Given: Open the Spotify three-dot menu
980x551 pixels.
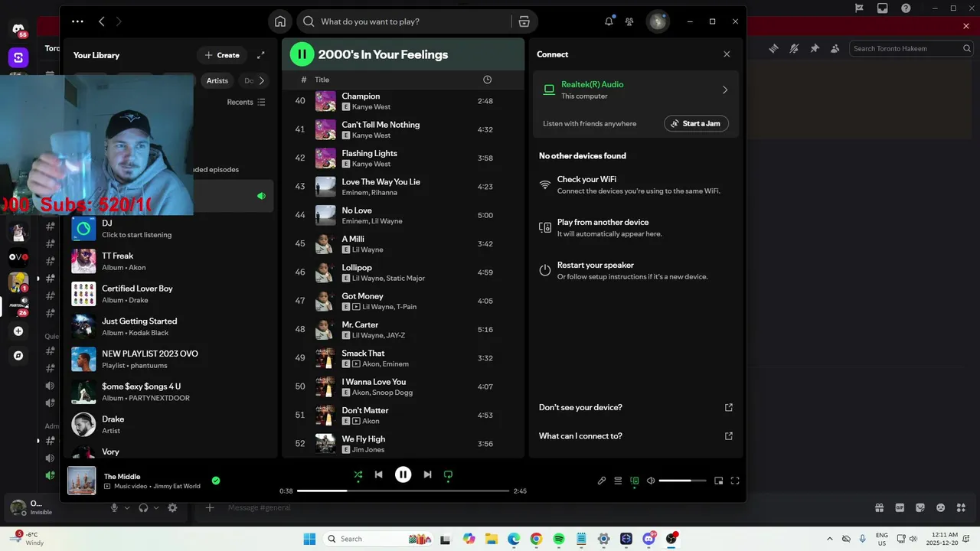Looking at the screenshot, I should point(77,21).
